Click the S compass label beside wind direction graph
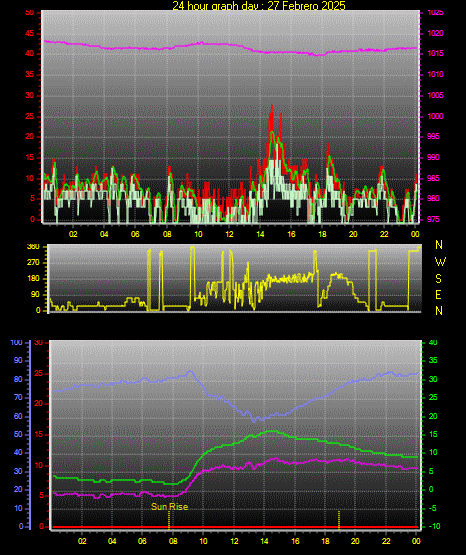 pyautogui.click(x=438, y=279)
